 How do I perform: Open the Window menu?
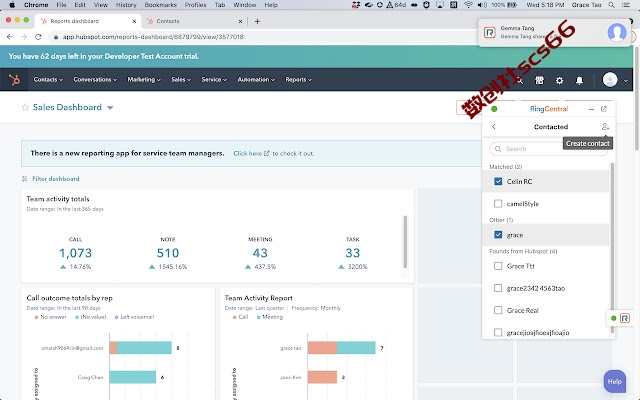244,5
